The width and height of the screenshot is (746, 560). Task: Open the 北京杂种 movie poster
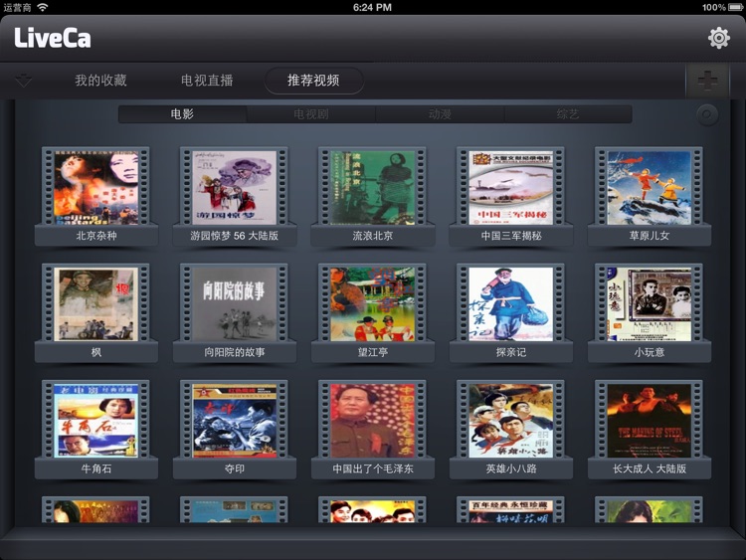[96, 187]
